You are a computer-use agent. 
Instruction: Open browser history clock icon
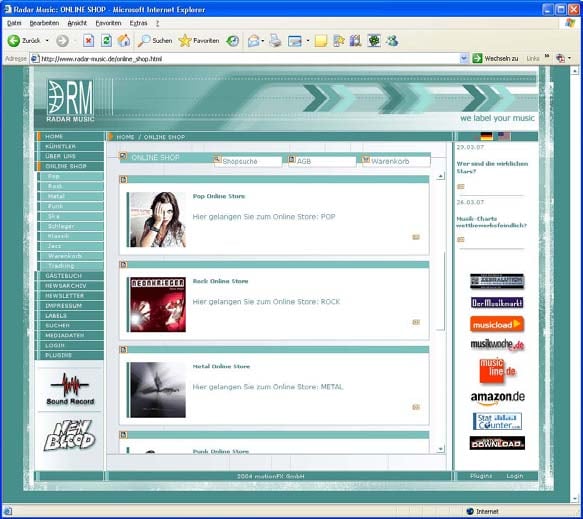(233, 41)
